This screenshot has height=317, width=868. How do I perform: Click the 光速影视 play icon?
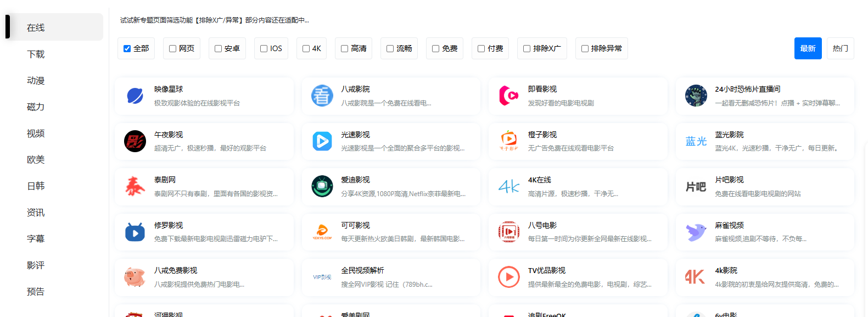click(x=322, y=141)
